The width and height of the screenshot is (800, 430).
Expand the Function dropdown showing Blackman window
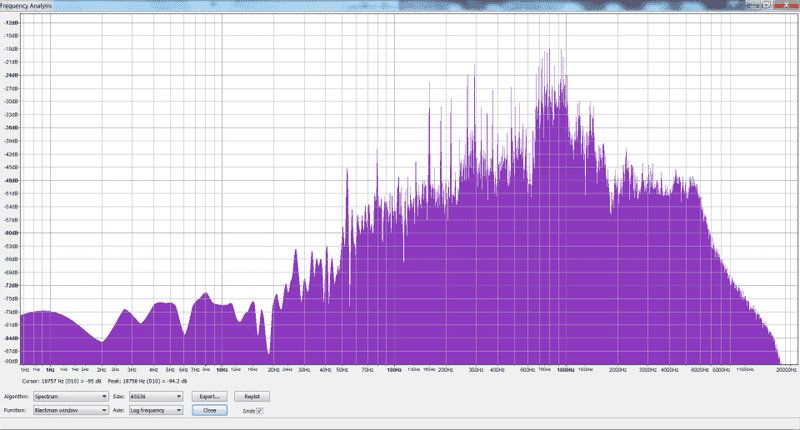pos(70,410)
